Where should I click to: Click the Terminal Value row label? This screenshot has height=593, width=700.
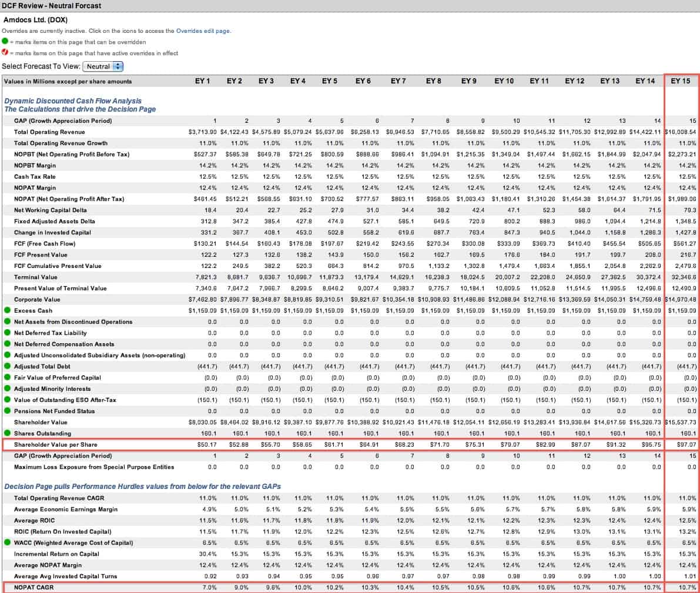(36, 277)
